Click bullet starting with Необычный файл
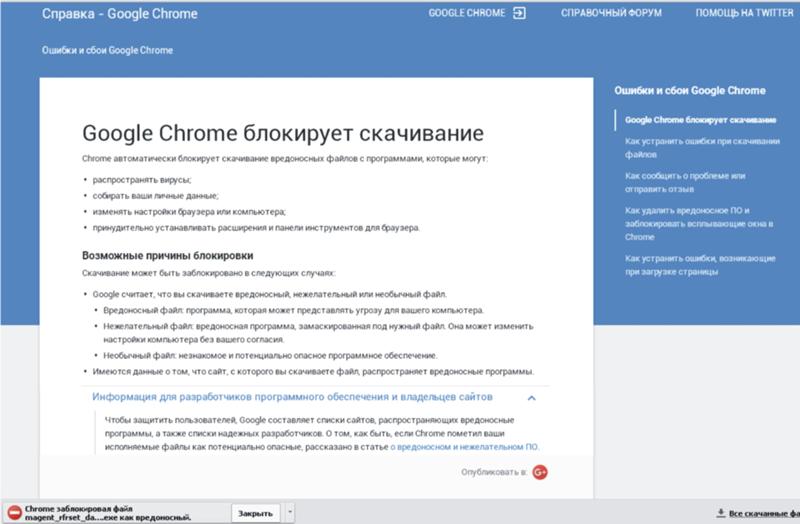 point(270,356)
